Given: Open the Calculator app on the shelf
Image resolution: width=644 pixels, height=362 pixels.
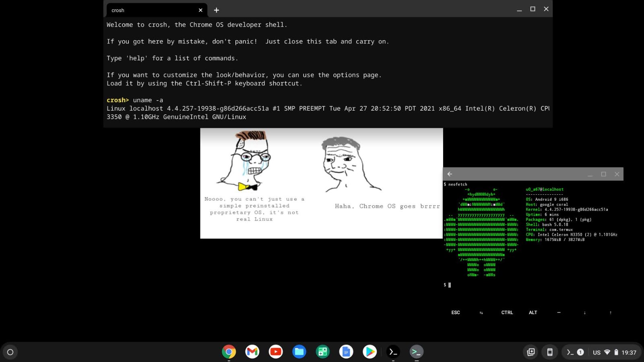Looking at the screenshot, I should click(x=322, y=352).
